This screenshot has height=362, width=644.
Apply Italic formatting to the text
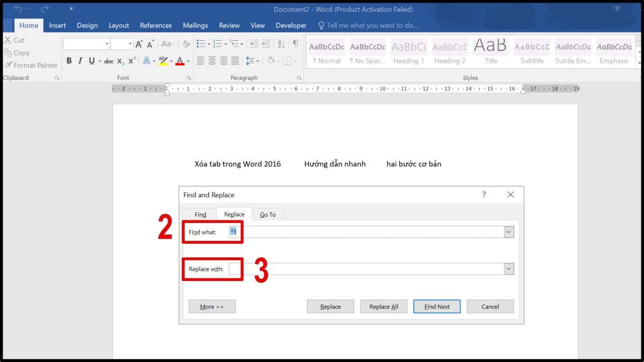tap(80, 61)
